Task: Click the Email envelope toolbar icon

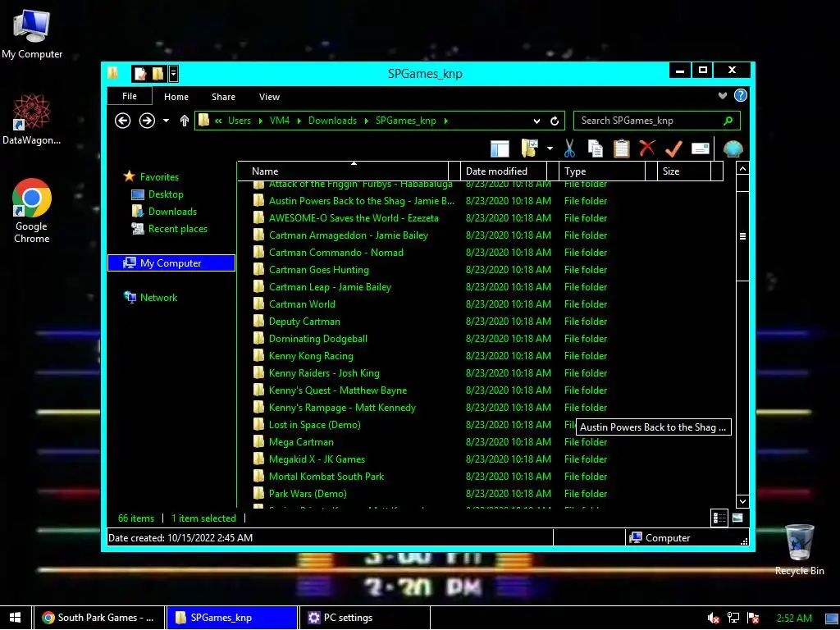Action: [x=701, y=148]
